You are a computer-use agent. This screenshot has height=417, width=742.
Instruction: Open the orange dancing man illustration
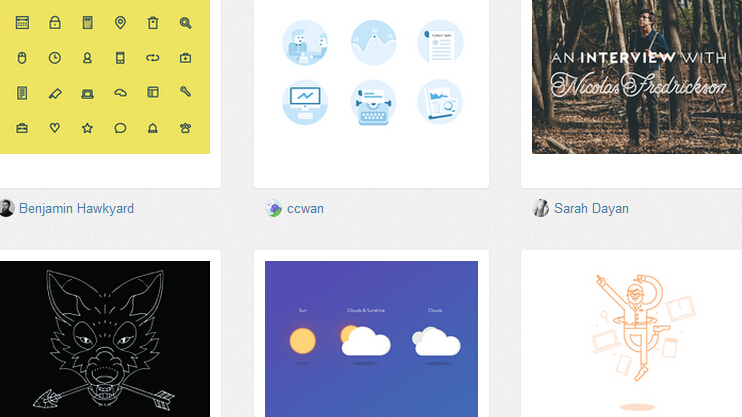pos(637,339)
